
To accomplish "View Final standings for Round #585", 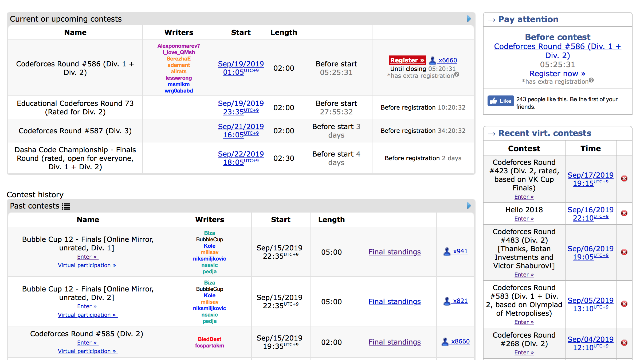I will pyautogui.click(x=395, y=342).
